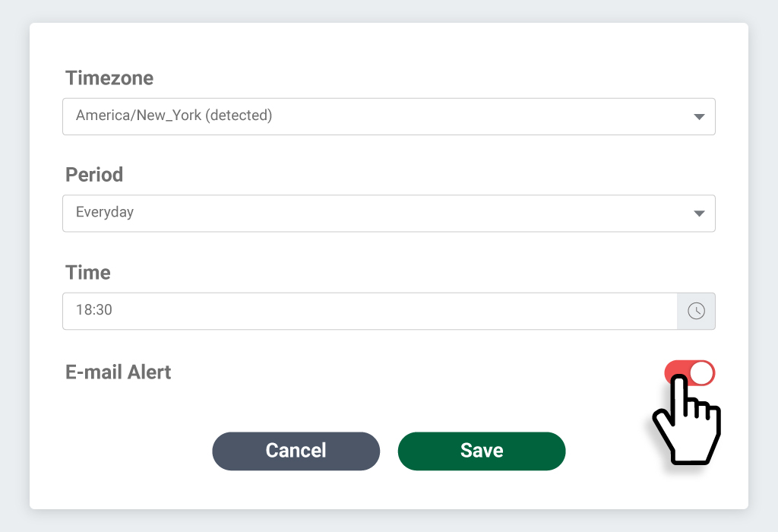Screen dimensions: 778x532
Task: Select the America/New_York (detected) text
Action: click(174, 116)
